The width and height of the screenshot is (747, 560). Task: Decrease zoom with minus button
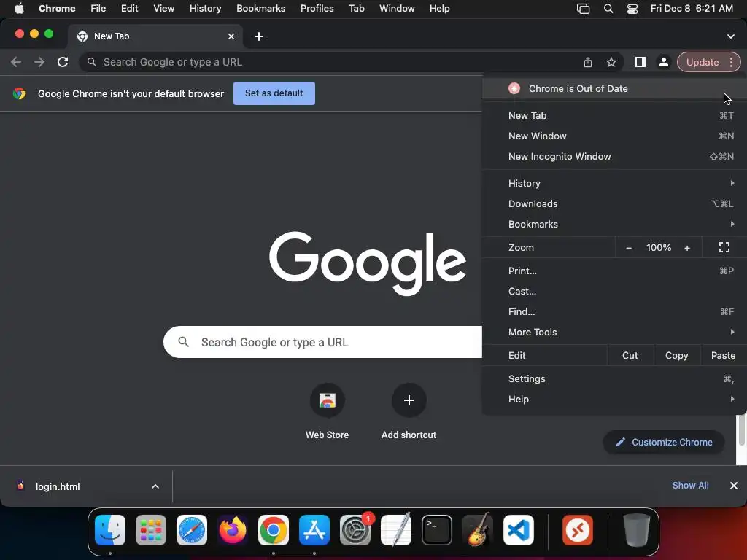[x=629, y=248]
